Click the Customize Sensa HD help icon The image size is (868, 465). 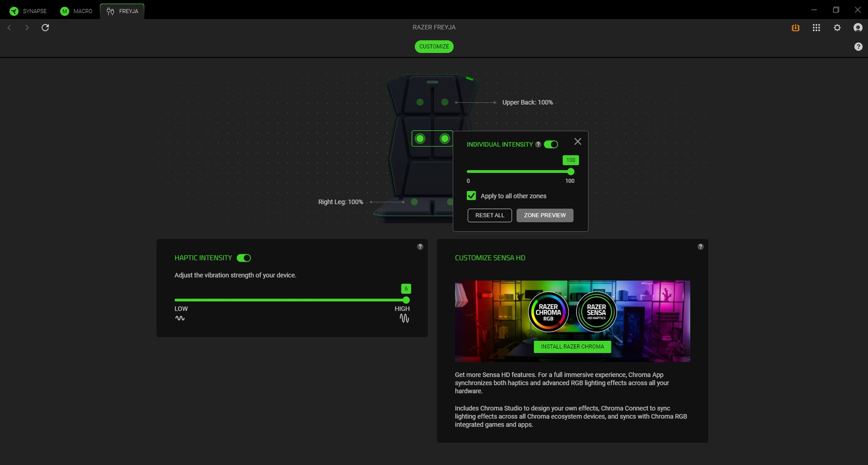[700, 247]
